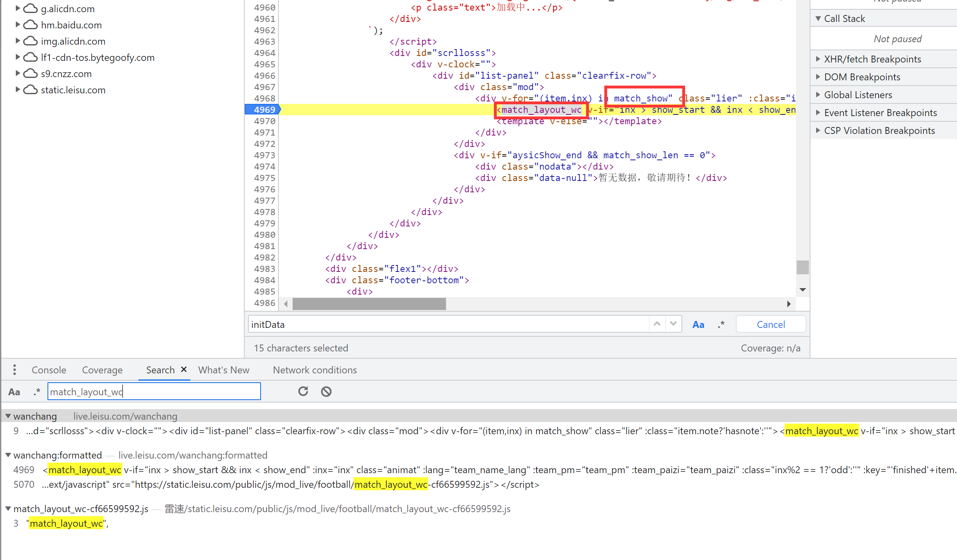The image size is (957, 560).
Task: Click cloud icon beside img.alicdn.com
Action: (x=30, y=41)
